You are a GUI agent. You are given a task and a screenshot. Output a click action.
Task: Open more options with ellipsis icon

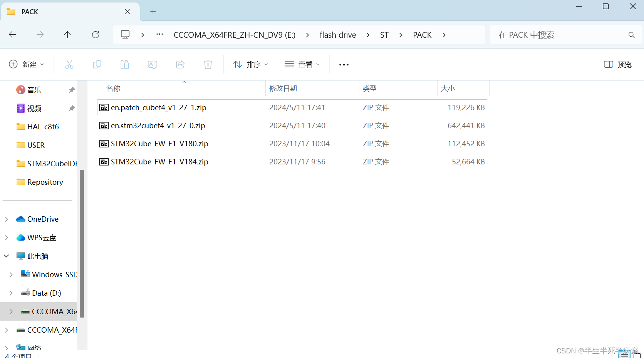pos(343,64)
